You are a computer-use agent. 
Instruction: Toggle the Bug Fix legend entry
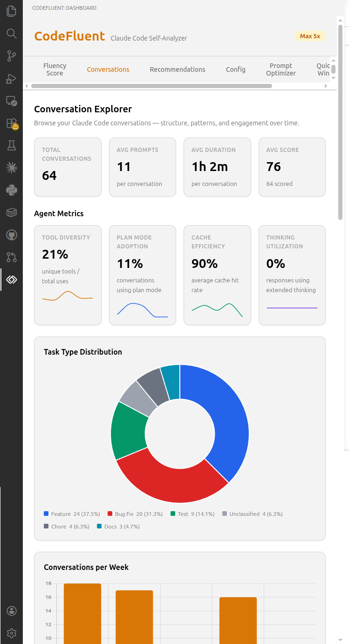tap(135, 514)
